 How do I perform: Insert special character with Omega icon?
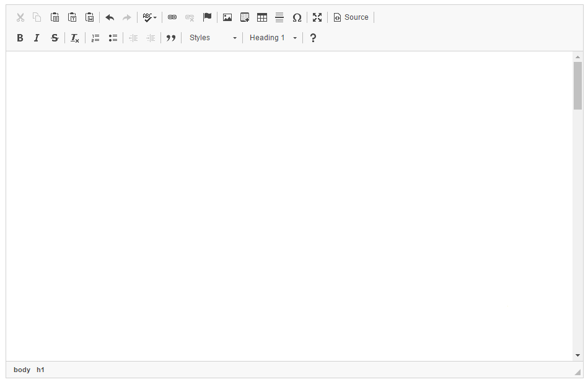tap(297, 17)
